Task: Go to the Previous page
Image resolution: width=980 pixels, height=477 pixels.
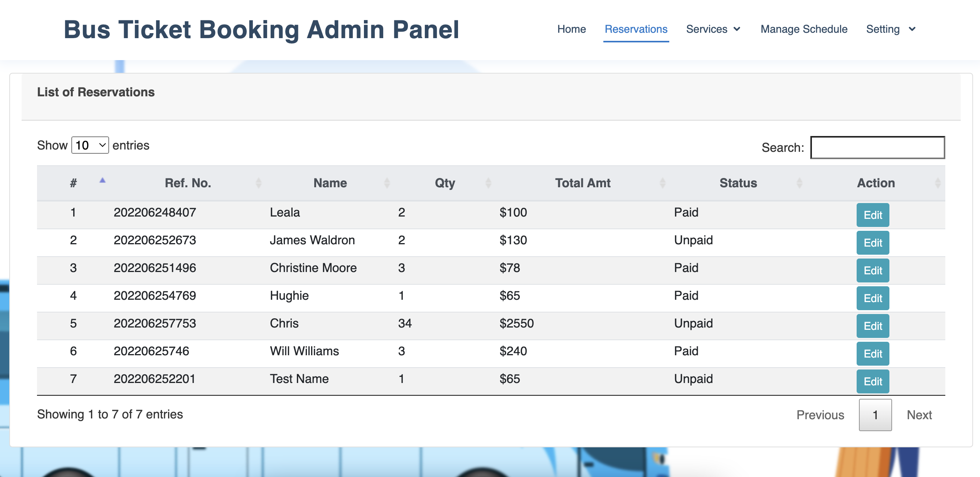Action: pos(820,415)
